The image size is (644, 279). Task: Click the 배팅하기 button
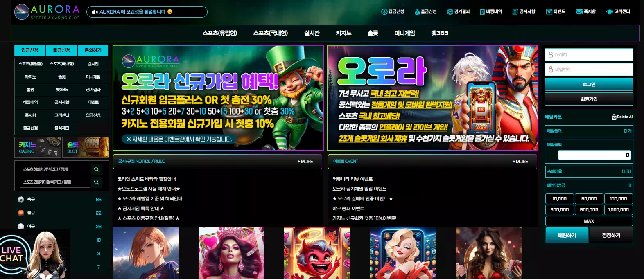click(x=567, y=235)
